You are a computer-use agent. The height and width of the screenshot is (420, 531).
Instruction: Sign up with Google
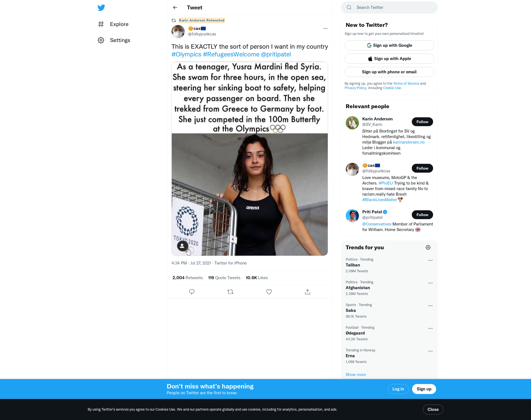coord(389,45)
